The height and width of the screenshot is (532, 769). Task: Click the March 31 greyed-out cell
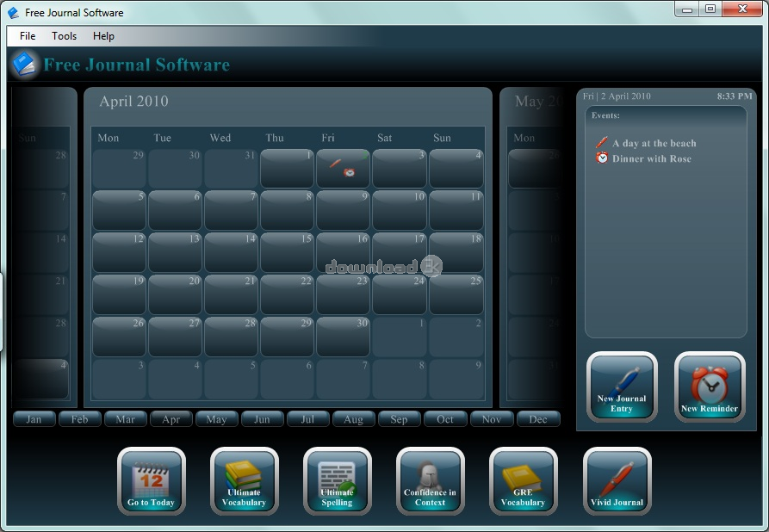click(x=231, y=168)
